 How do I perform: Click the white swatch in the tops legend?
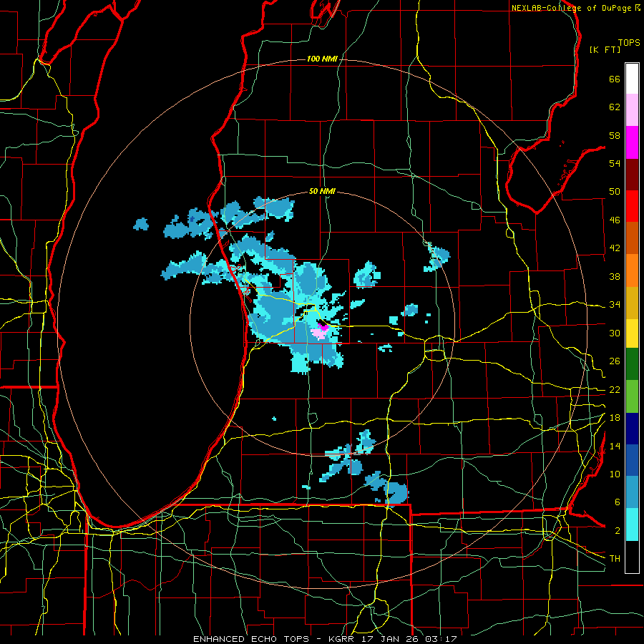coord(632,79)
